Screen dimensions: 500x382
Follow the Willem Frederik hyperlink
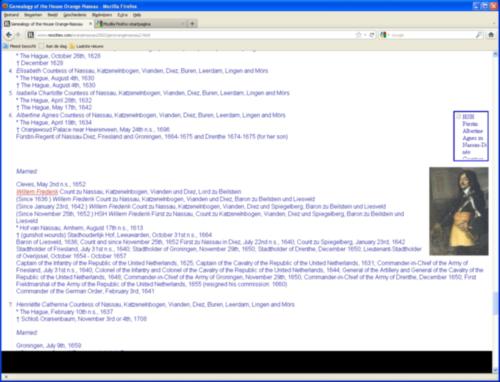coord(37,192)
